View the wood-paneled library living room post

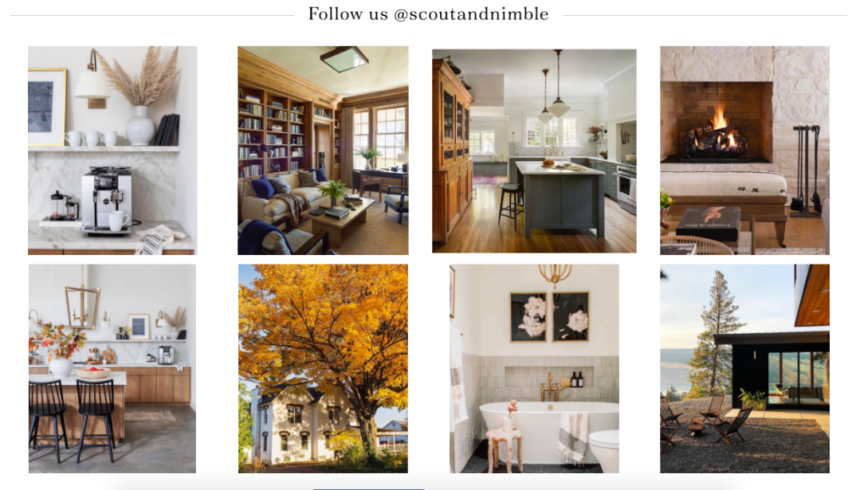323,151
